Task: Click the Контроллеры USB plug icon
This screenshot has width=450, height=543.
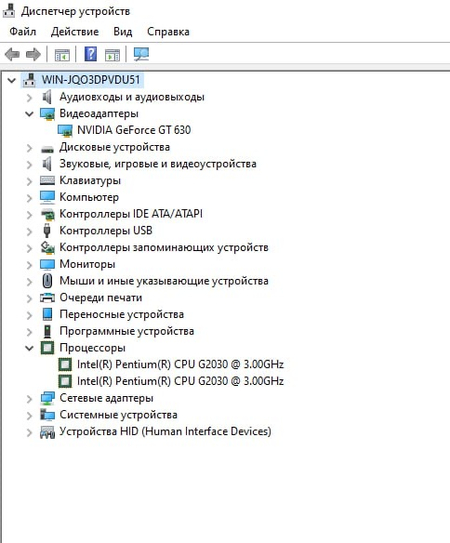Action: (47, 231)
